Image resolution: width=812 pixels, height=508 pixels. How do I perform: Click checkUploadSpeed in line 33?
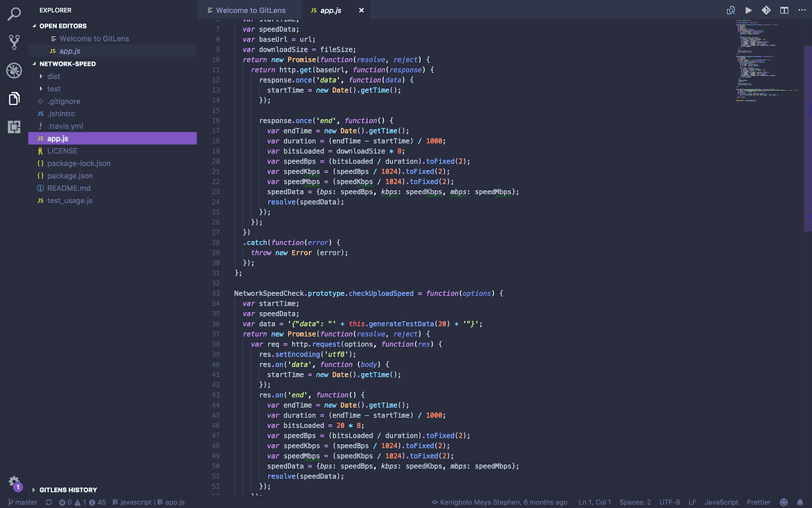tap(381, 293)
